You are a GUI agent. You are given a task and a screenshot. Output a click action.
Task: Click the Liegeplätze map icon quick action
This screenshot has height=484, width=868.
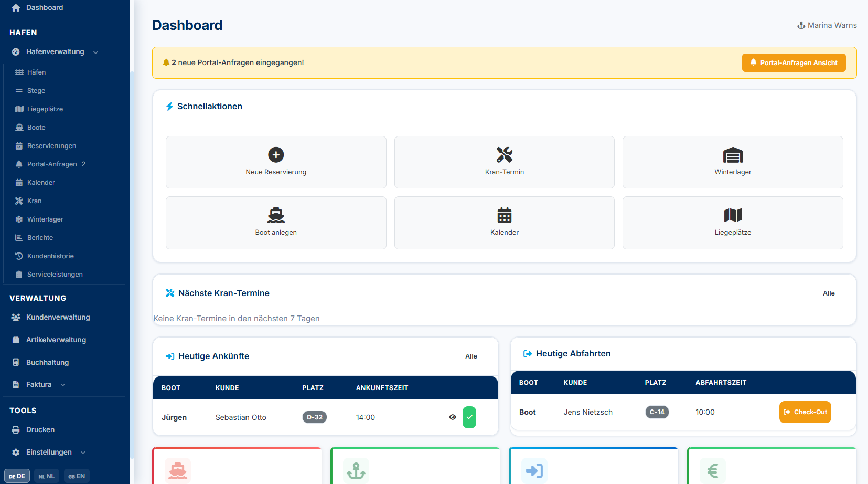pyautogui.click(x=732, y=214)
